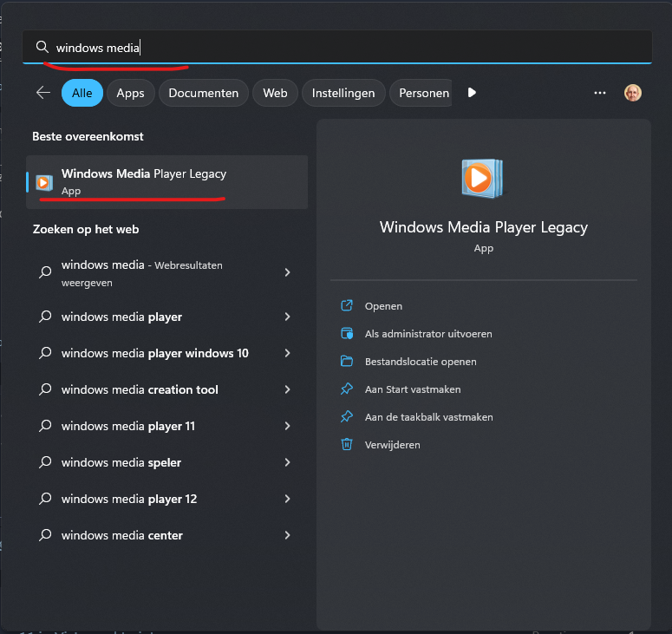Viewport: 672px width, 634px height.
Task: Search web for windows media speler
Action: [x=121, y=462]
